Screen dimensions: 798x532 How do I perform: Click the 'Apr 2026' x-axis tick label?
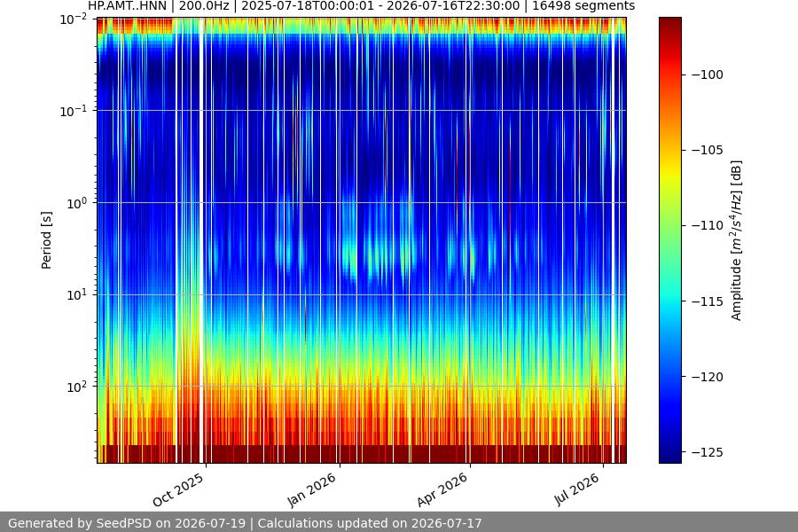pyautogui.click(x=442, y=489)
